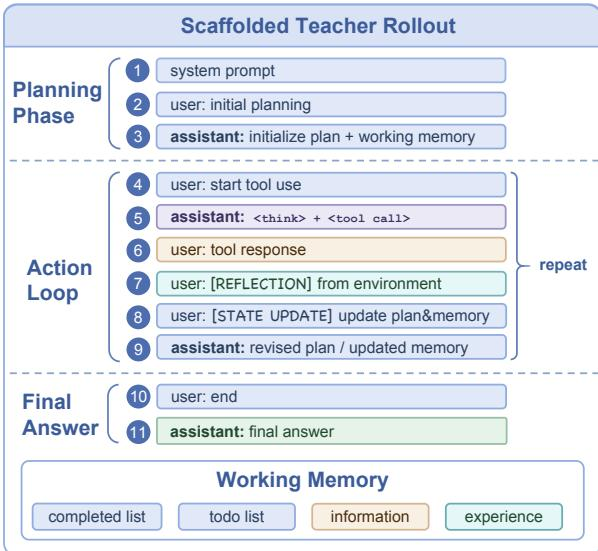
Task: Click the 'repeat' label
Action: pyautogui.click(x=563, y=265)
